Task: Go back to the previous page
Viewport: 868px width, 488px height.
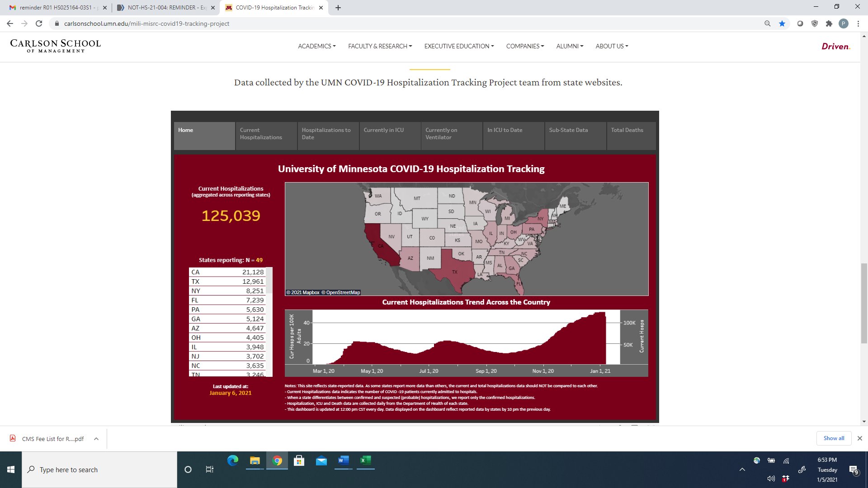Action: pos(10,23)
